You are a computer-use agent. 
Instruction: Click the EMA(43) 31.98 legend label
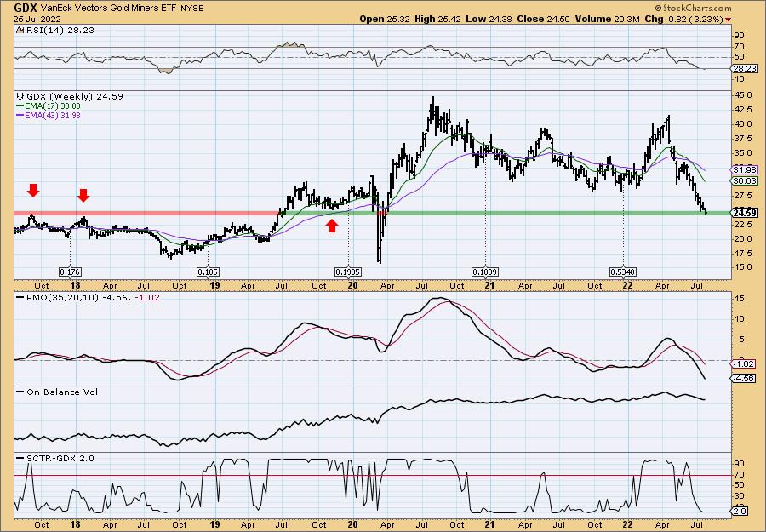pos(52,115)
